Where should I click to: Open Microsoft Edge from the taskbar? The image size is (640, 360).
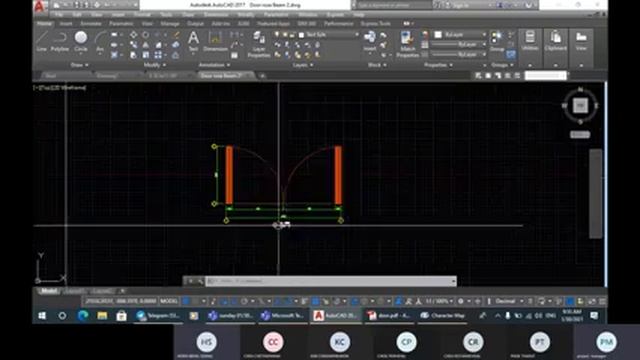(x=83, y=316)
